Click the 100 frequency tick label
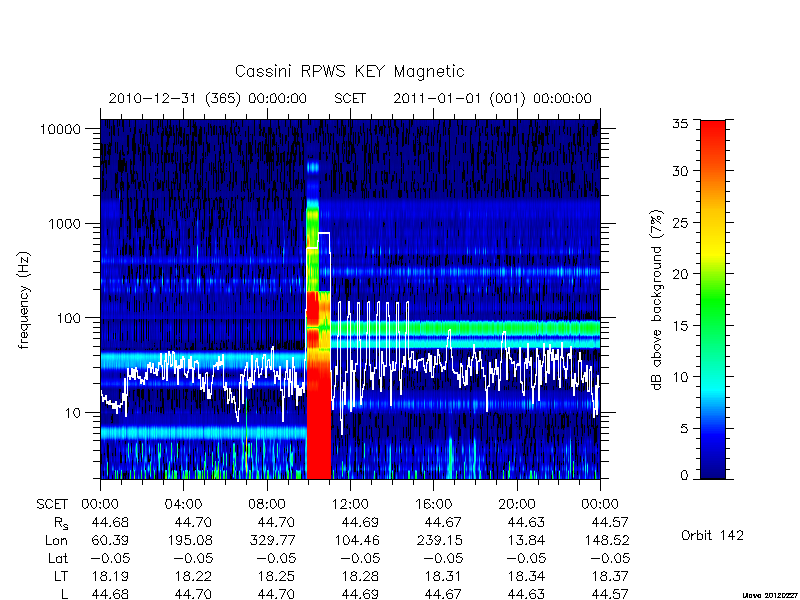Screen dimensions: 800x600 pyautogui.click(x=69, y=318)
